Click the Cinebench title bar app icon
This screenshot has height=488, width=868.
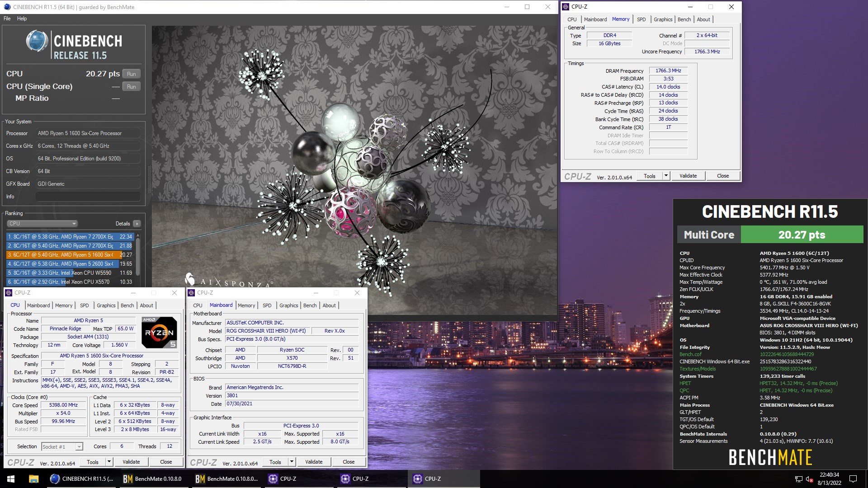[7, 7]
